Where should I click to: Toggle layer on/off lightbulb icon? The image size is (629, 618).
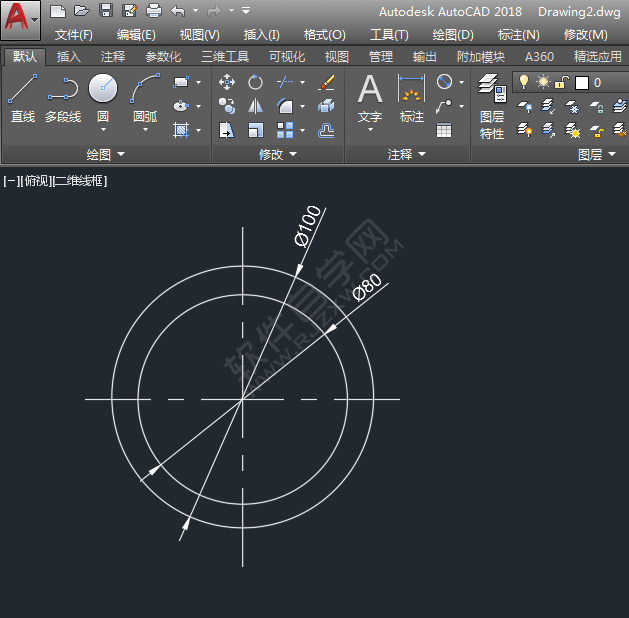(x=523, y=82)
